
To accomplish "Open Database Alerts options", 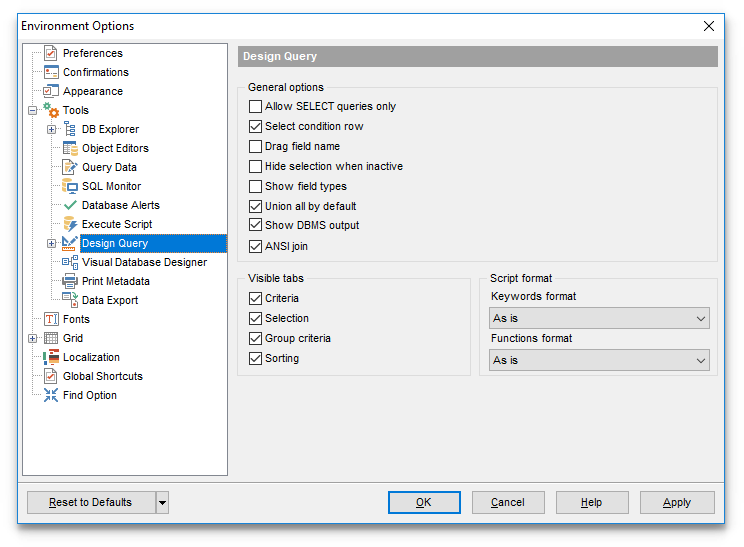I will pos(121,205).
